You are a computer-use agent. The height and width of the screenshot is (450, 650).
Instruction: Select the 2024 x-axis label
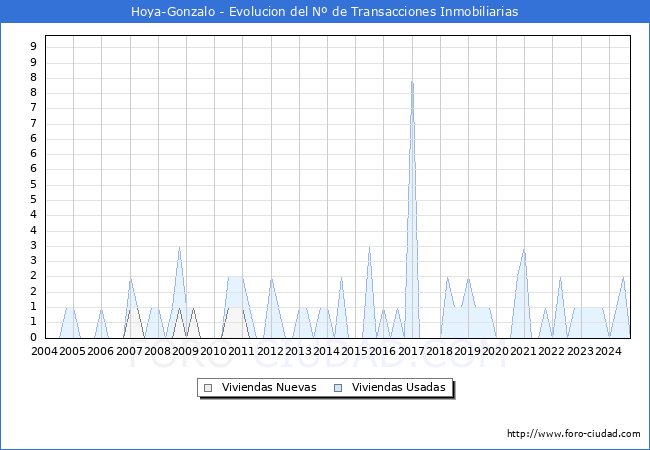[608, 351]
